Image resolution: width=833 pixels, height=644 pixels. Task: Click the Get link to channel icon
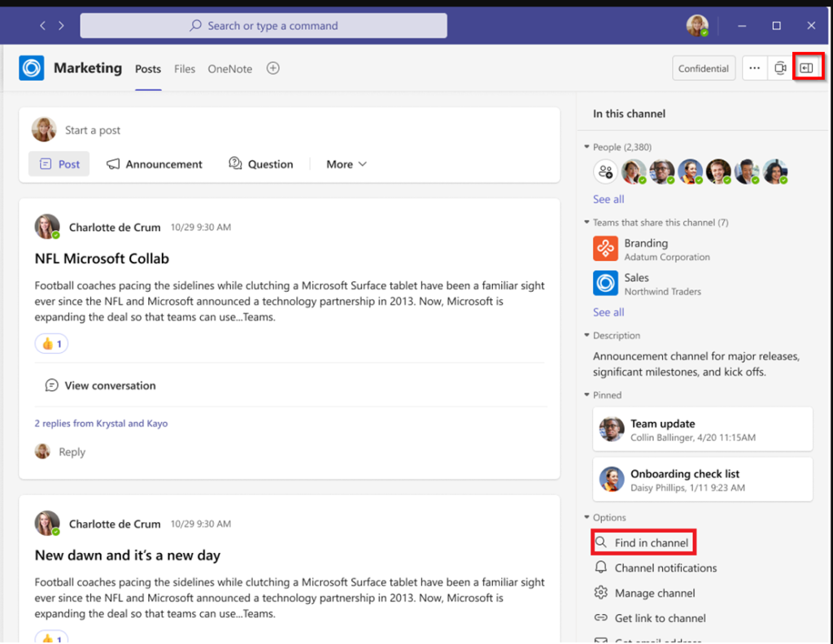tap(601, 617)
